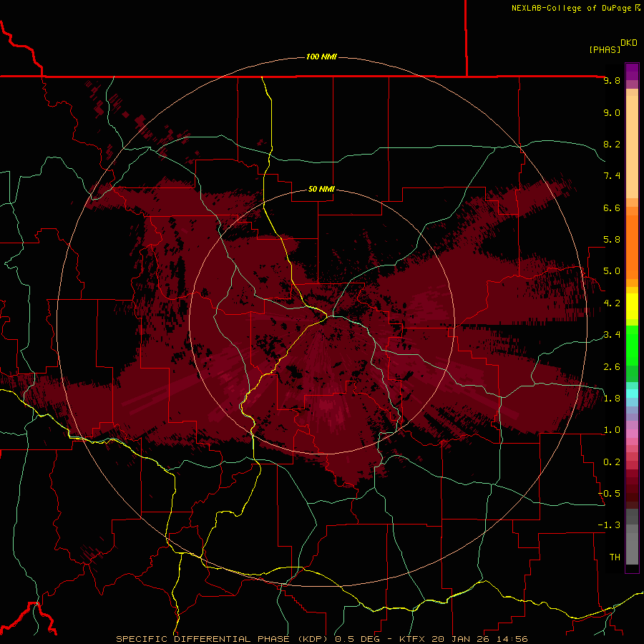
Task: Pick the bright green color bar segment
Action: pos(632,345)
